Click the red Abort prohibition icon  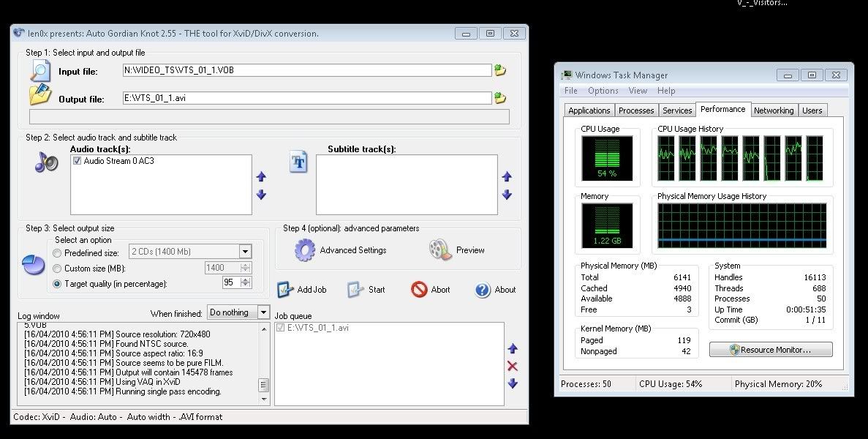[419, 289]
